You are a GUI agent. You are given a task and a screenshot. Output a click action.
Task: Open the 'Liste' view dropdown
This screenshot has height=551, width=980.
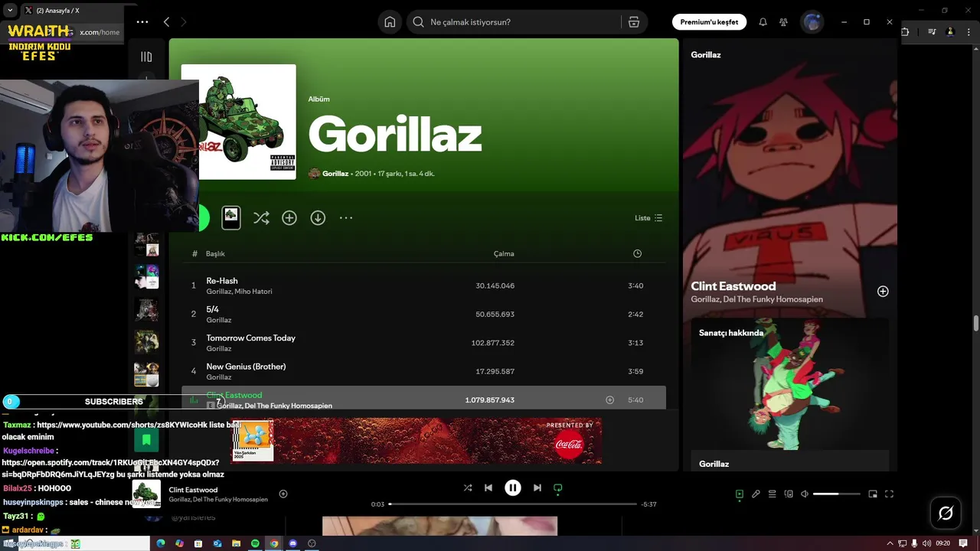point(648,218)
